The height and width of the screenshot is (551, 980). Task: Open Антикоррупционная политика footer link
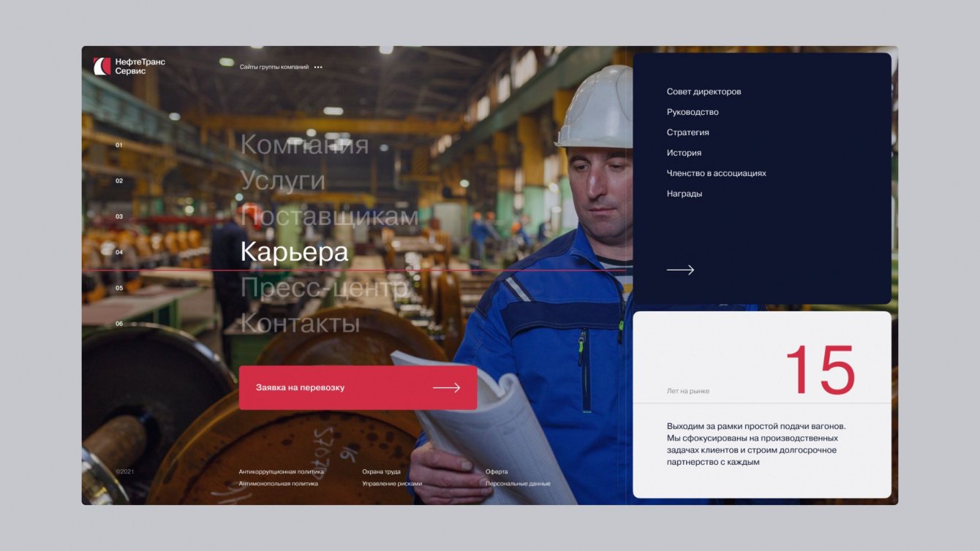281,472
